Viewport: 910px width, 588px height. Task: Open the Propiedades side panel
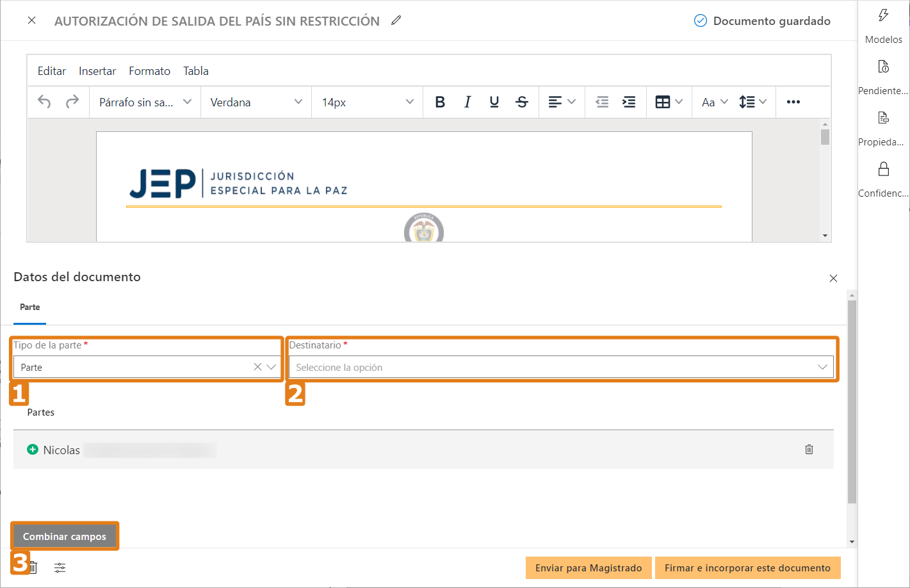[884, 128]
